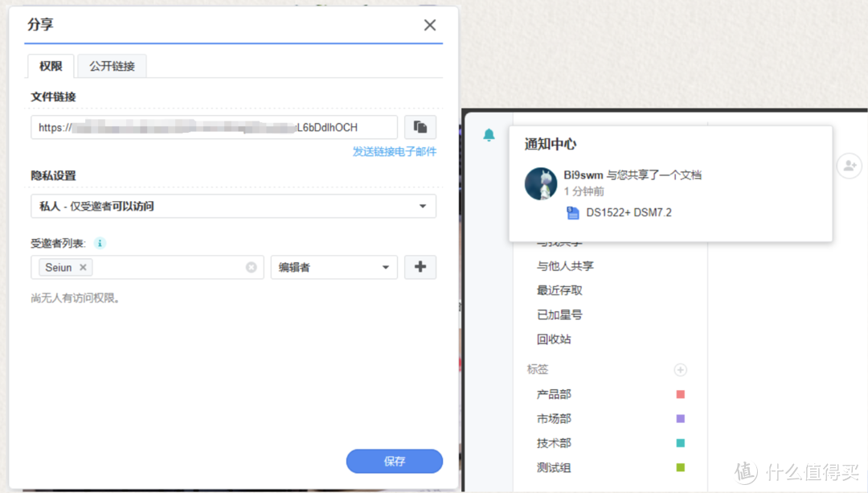Switch to the 公开链接 tab
The width and height of the screenshot is (868, 493).
coord(112,66)
